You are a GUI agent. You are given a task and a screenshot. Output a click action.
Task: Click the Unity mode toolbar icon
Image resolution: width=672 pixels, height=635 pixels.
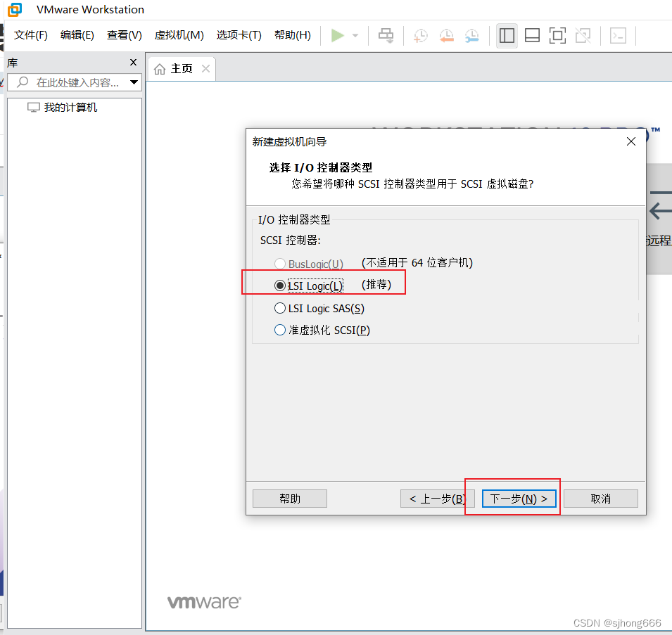(x=583, y=36)
